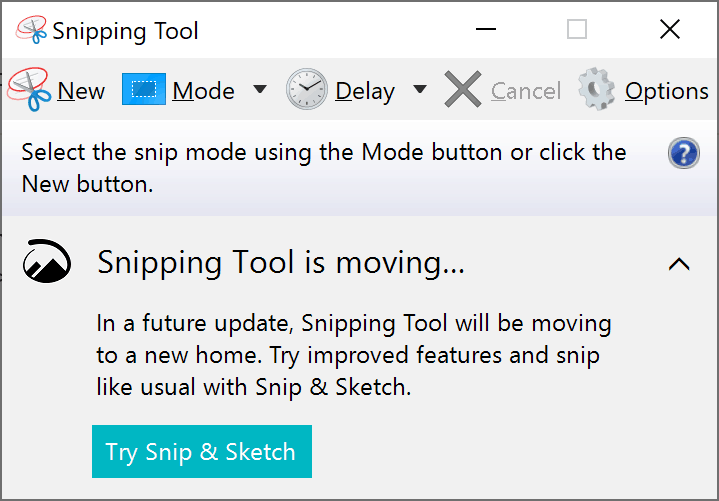The image size is (719, 501).
Task: Click the Snipping Tool is moving heading
Action: click(281, 263)
